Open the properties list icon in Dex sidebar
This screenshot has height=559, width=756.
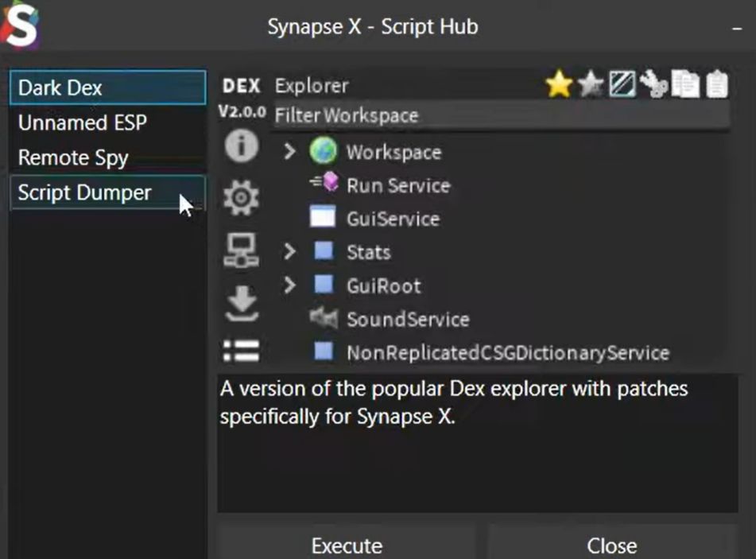pos(241,350)
